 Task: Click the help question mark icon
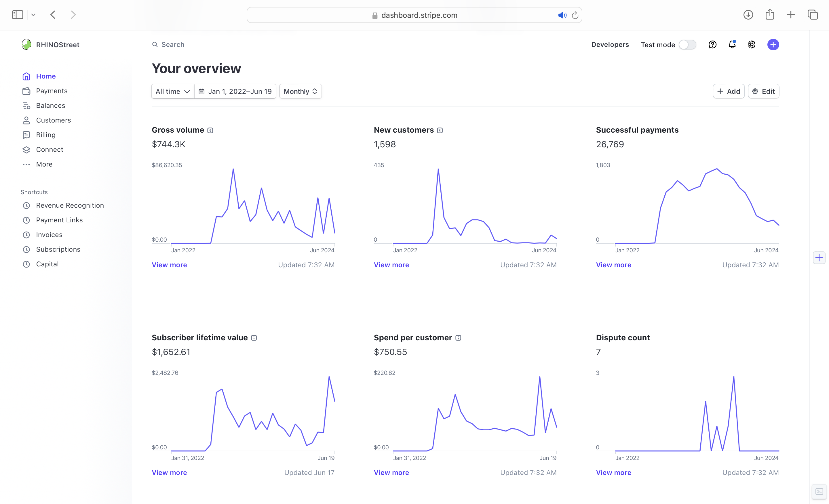pos(712,44)
